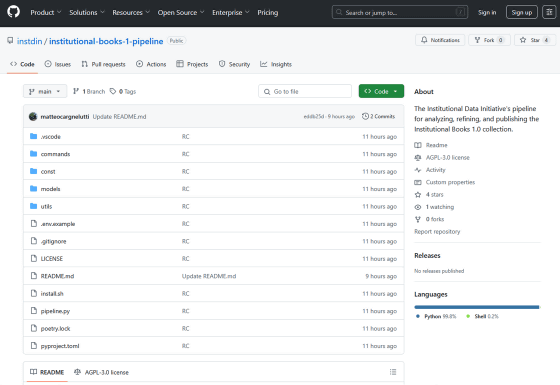Viewport: 560px width, 385px height.
Task: Star the repository
Action: click(535, 40)
